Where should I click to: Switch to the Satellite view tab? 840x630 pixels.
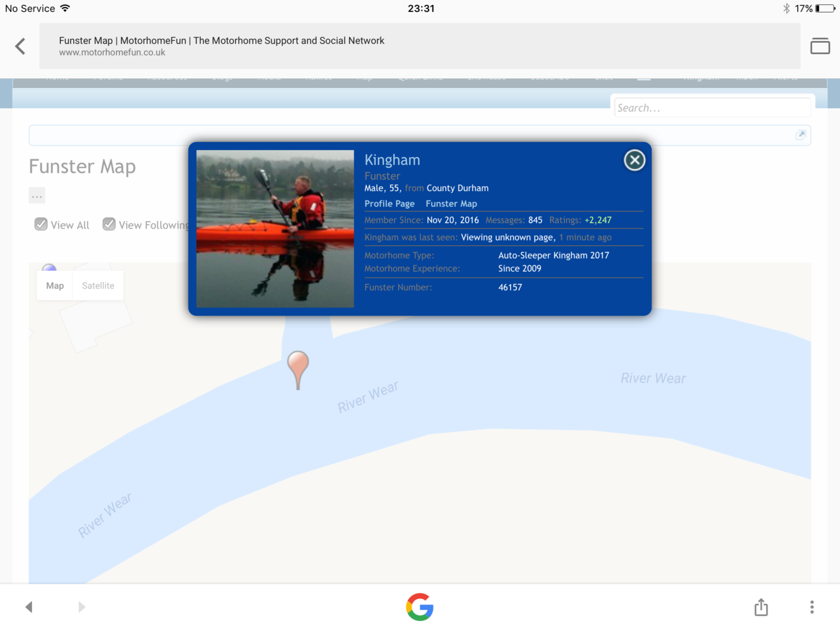[x=98, y=285]
